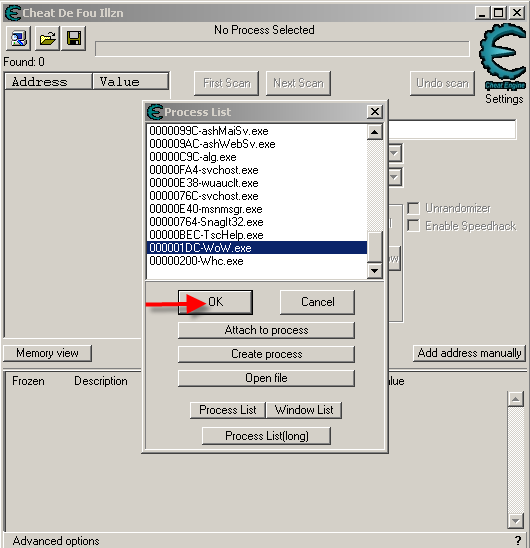Select 00000C9C-alg.exe process
Image resolution: width=530 pixels, height=548 pixels.
(257, 157)
